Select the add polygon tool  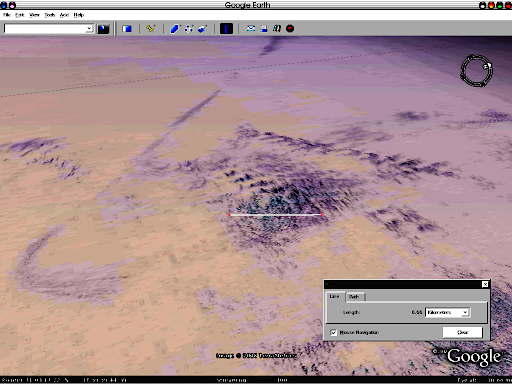coord(175,29)
